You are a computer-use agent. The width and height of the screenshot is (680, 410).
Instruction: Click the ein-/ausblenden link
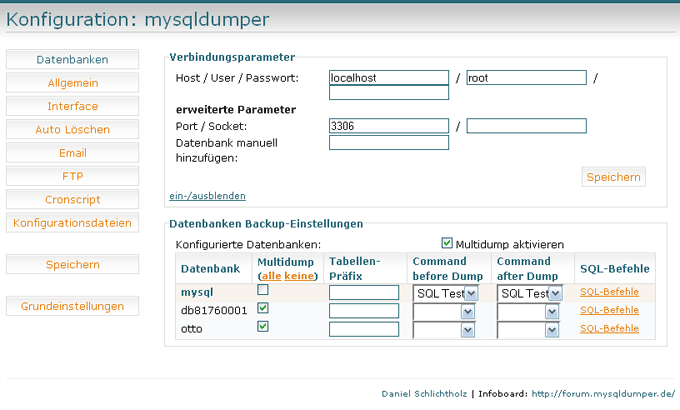click(207, 196)
